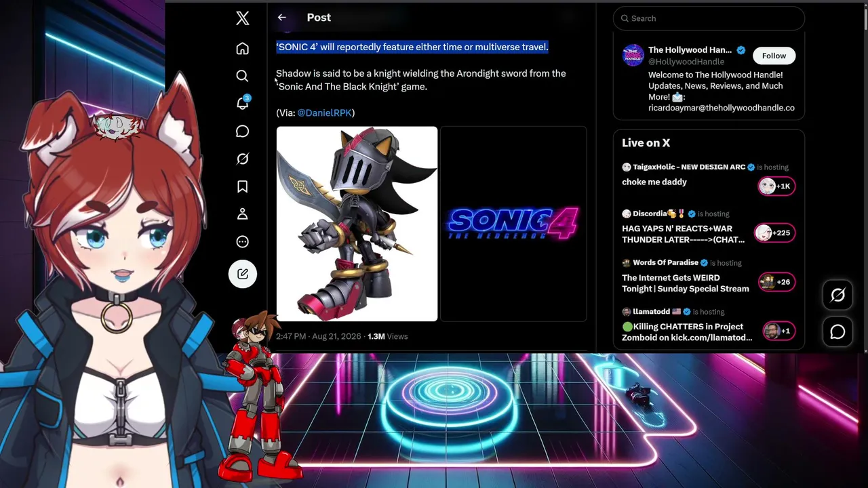Click the +225 listeners pill
Image resolution: width=868 pixels, height=488 pixels.
(776, 233)
